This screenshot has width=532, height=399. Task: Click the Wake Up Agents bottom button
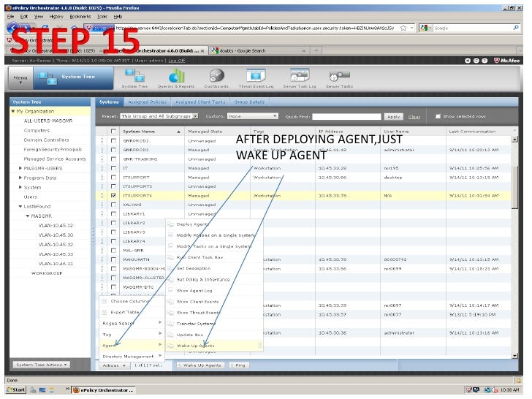[x=199, y=365]
